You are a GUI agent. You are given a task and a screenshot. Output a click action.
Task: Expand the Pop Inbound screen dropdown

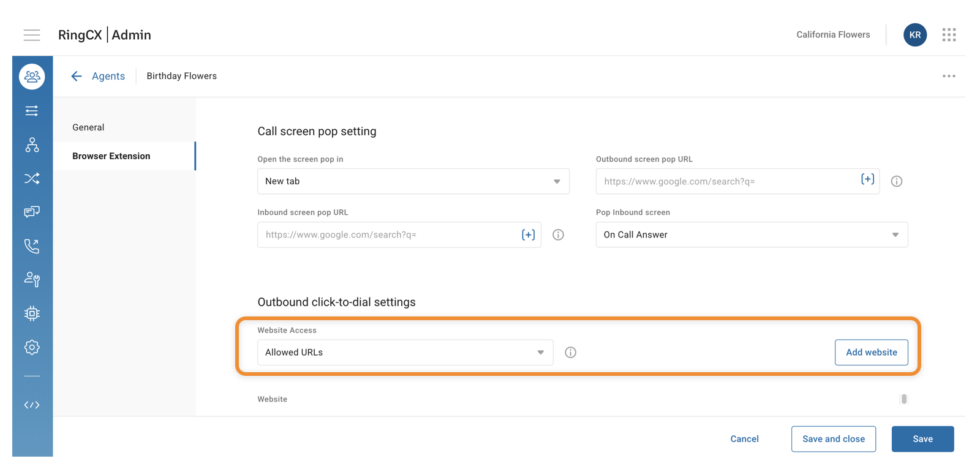coord(751,235)
